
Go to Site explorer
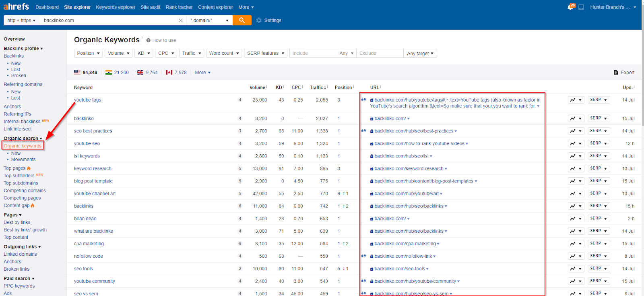point(77,7)
